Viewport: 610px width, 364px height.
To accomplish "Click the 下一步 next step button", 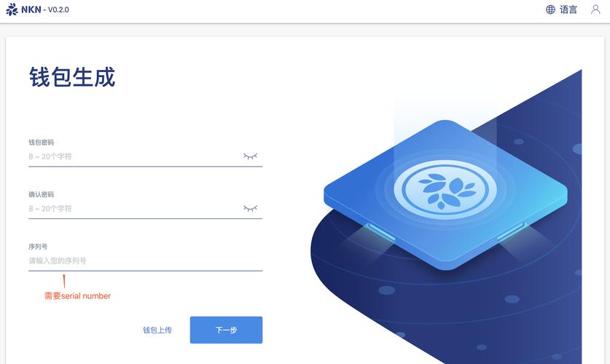I will click(x=226, y=330).
